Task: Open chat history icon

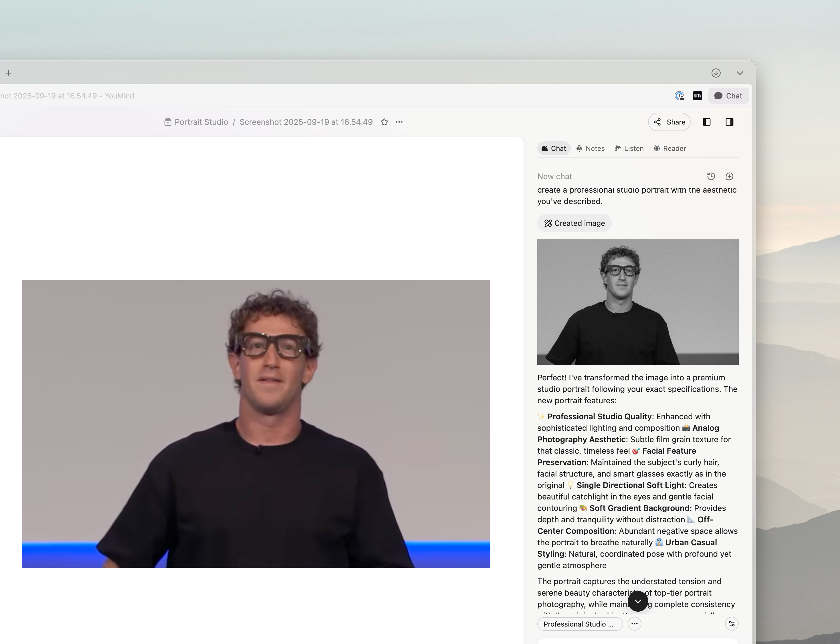Action: (711, 176)
